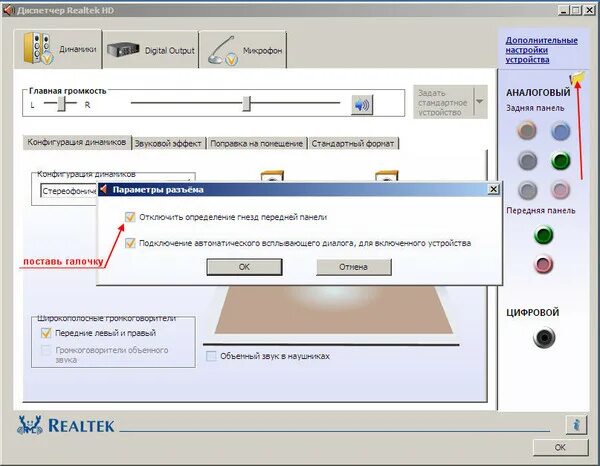Open the Звуковой эффект tab
The height and width of the screenshot is (466, 600).
[168, 143]
